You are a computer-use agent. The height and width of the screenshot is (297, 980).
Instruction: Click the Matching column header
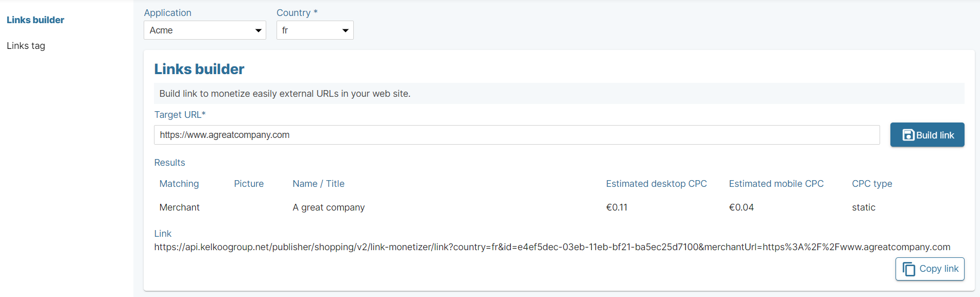[x=179, y=184]
